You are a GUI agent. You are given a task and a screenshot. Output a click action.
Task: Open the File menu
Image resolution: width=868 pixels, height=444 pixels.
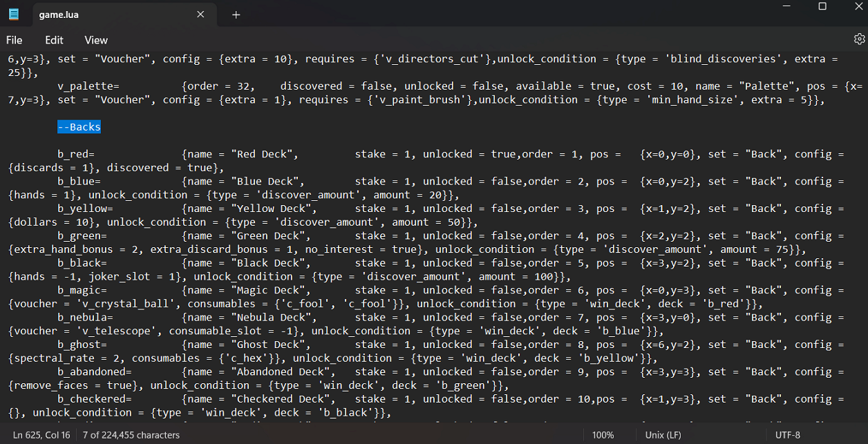(15, 40)
